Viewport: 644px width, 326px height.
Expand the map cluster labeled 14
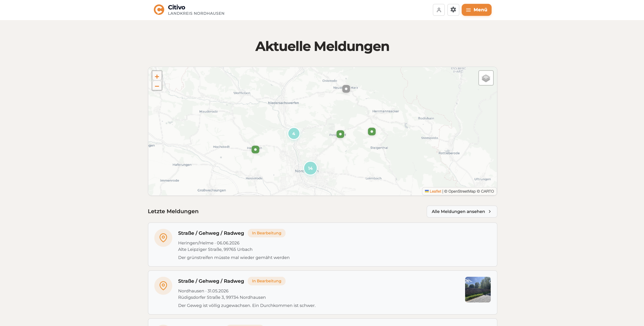click(x=310, y=168)
